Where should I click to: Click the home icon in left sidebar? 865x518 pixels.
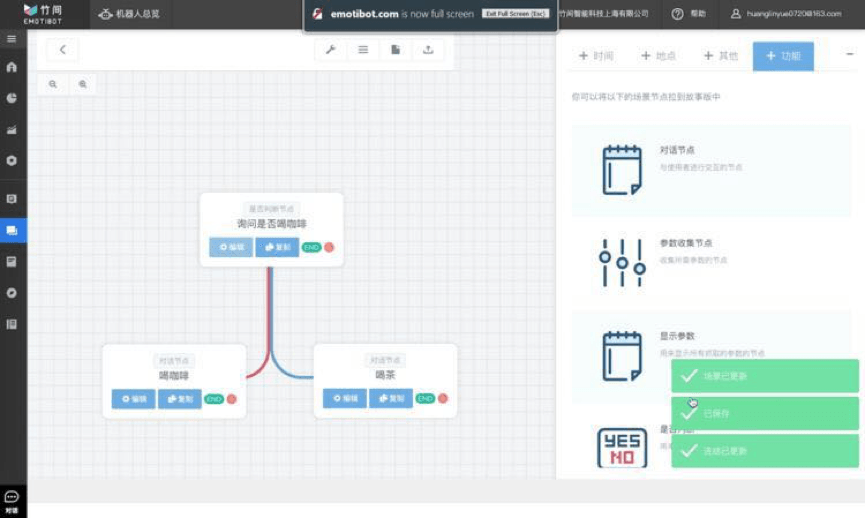(12, 67)
